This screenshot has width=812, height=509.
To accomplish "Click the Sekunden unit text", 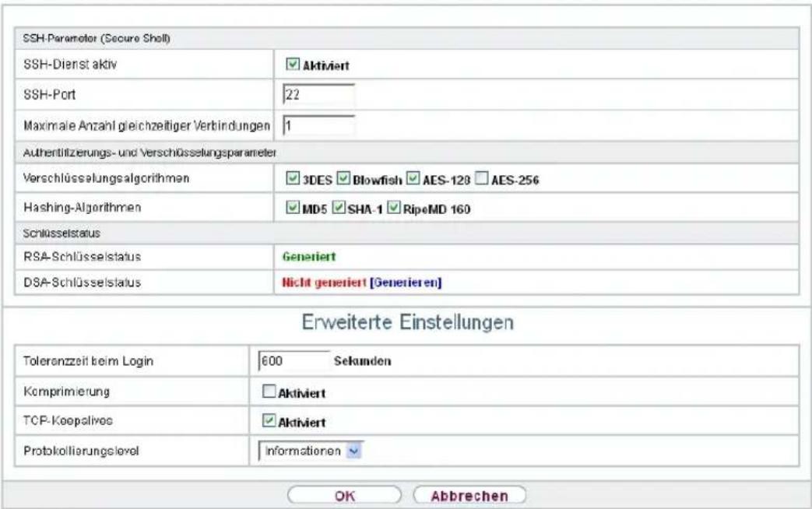I will (x=362, y=361).
